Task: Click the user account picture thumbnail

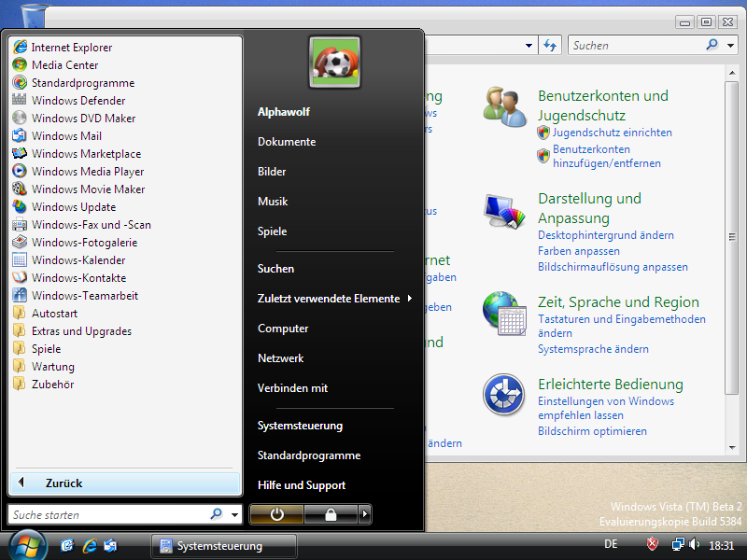Action: tap(334, 62)
